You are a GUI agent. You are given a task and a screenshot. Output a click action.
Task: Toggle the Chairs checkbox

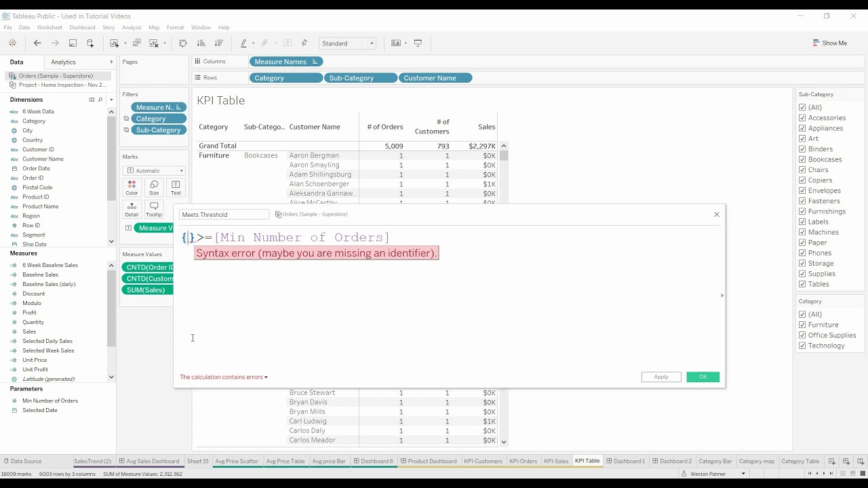point(802,169)
